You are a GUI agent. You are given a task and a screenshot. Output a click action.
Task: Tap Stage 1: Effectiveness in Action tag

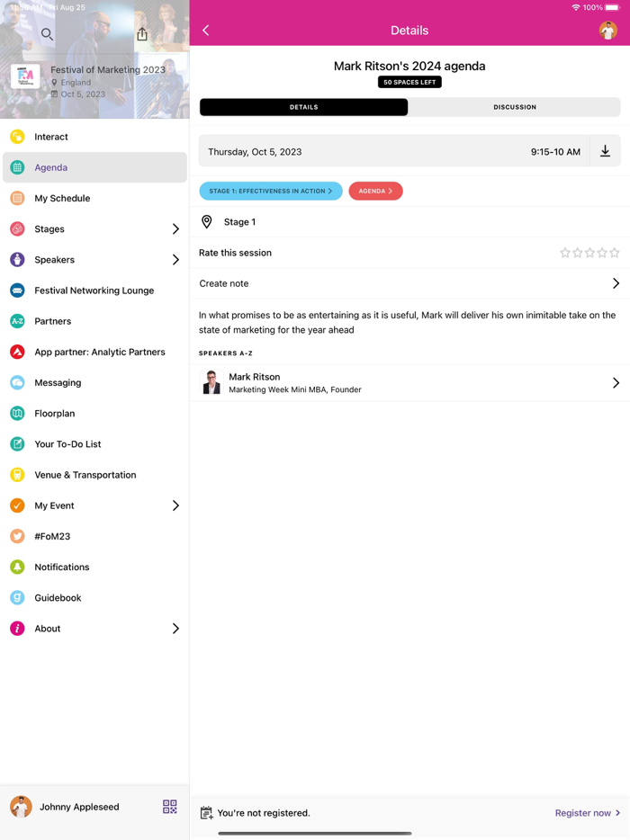(x=271, y=191)
